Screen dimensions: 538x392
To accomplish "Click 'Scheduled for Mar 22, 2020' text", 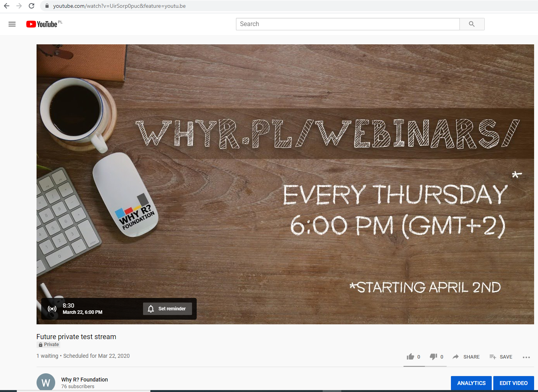I will click(96, 356).
